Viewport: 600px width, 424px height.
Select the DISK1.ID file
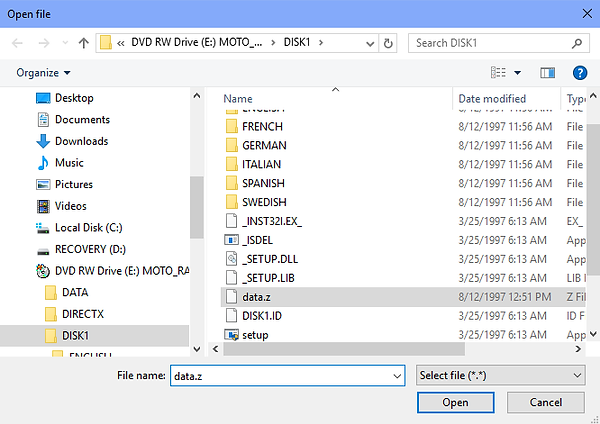(x=262, y=316)
